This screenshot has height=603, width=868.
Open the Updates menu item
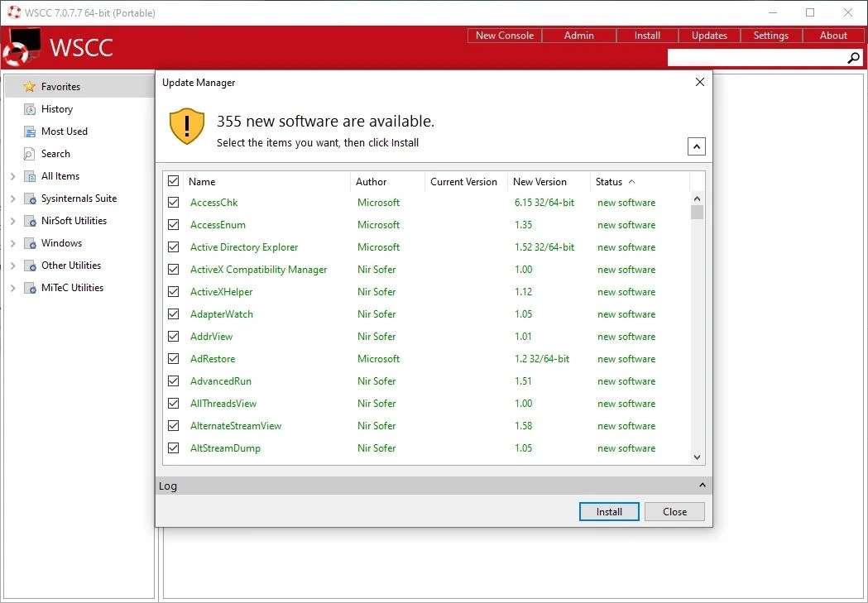click(709, 36)
